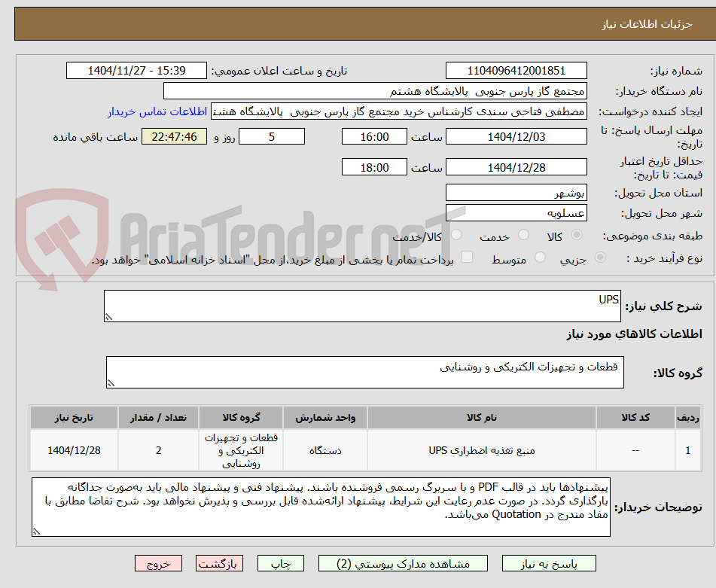Click the city field عسلویه
This screenshot has width=716, height=588.
click(516, 213)
